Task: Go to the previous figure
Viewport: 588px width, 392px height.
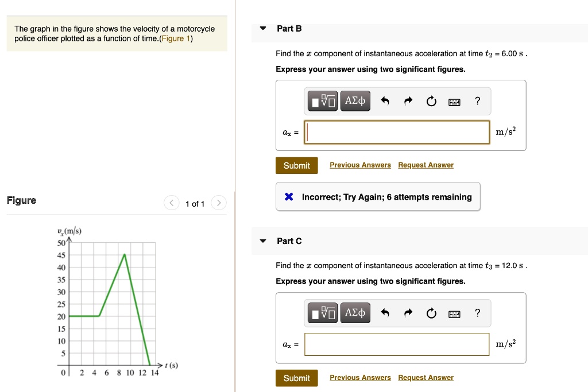Action: (171, 203)
